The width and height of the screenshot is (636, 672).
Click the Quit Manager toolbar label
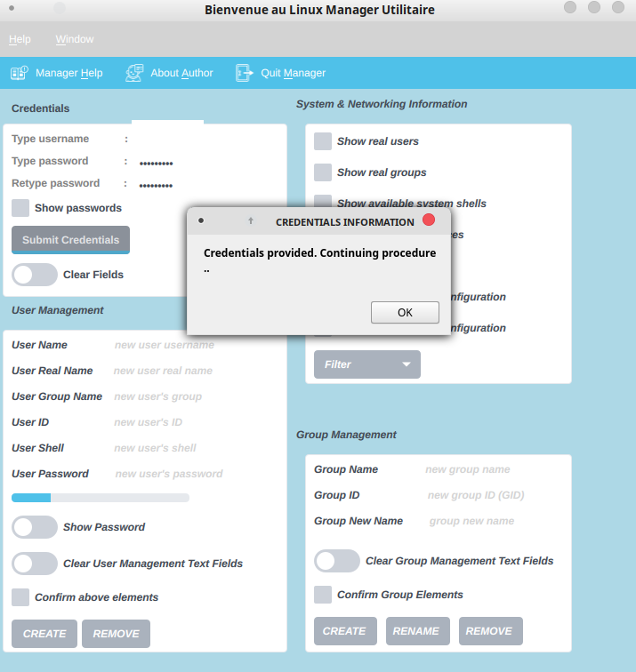point(294,73)
